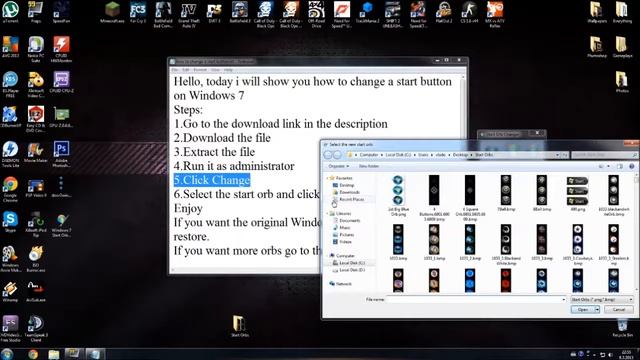Open Windows Explorer from the taskbar

point(53,354)
